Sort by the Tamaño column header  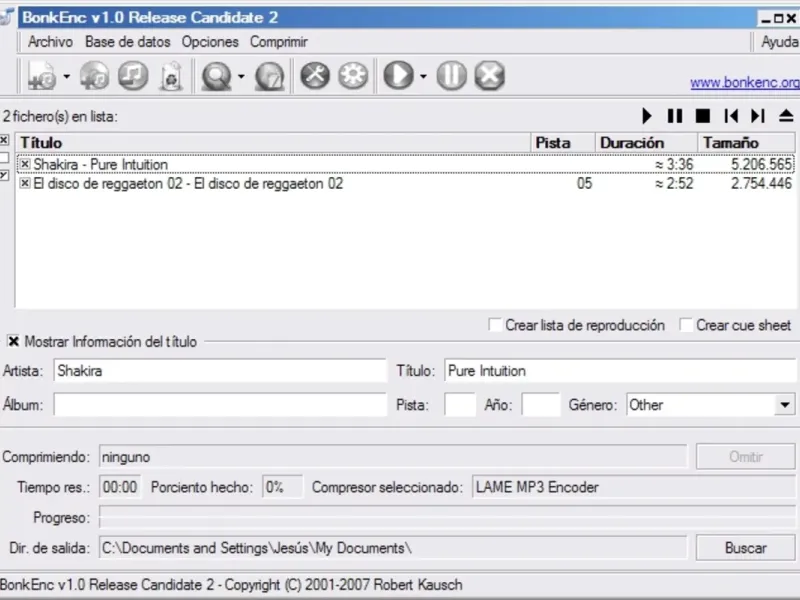(x=746, y=143)
